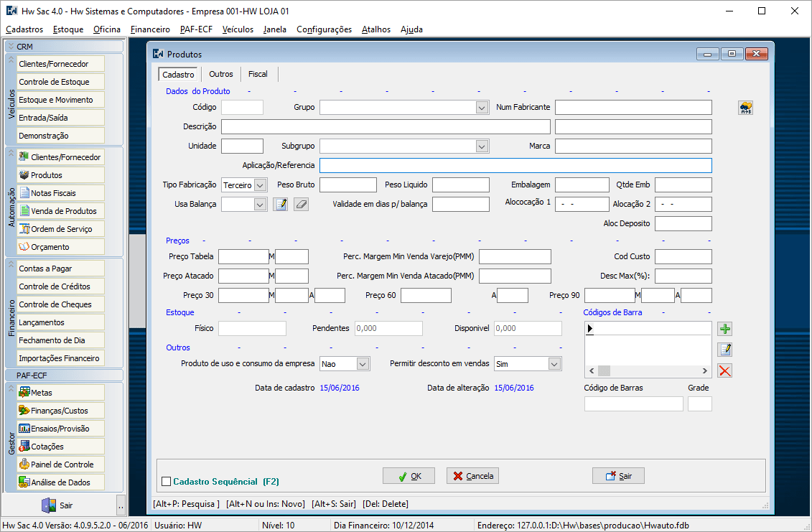Click the edit note icon beside Usa Balança
This screenshot has height=532, width=812.
coord(281,205)
